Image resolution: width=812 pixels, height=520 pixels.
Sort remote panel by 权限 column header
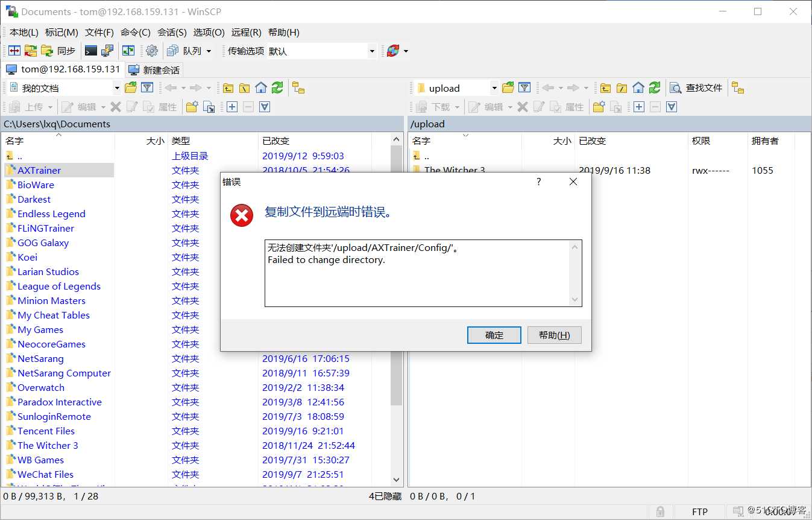(717, 141)
